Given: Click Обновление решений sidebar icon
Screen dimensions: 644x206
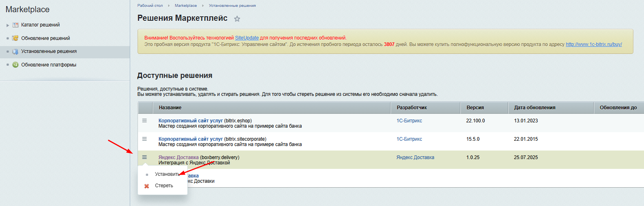Looking at the screenshot, I should tap(16, 38).
